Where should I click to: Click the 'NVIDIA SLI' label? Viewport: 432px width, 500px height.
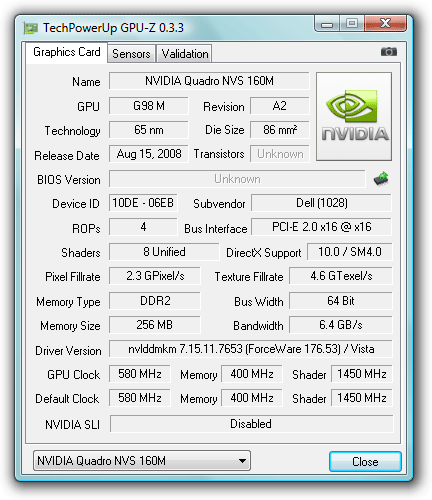[x=72, y=425]
